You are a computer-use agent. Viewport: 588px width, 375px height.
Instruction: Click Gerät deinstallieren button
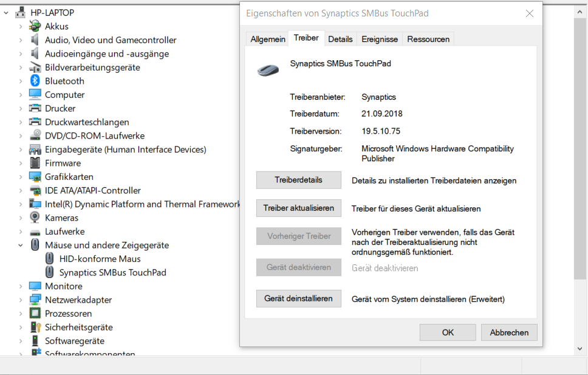[298, 298]
